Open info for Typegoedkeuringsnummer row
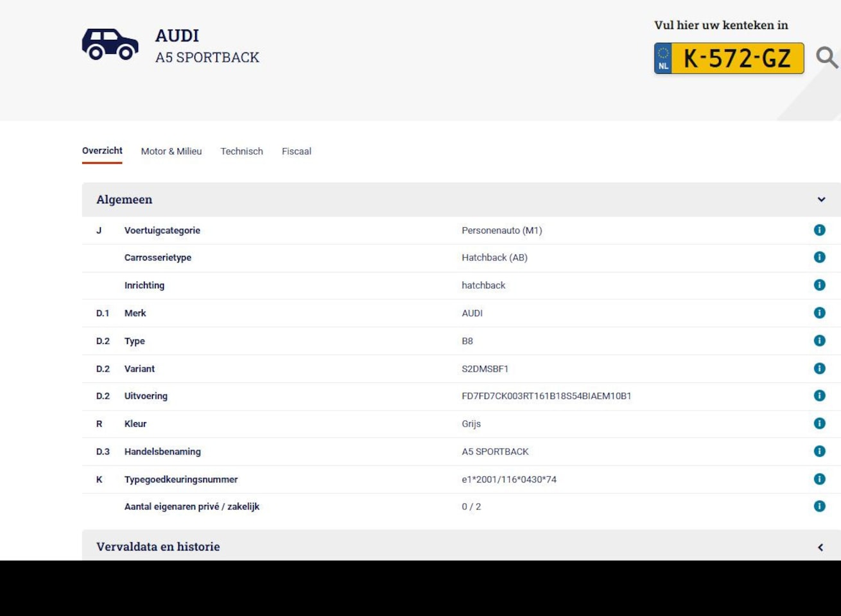Viewport: 841px width, 616px height. tap(819, 479)
